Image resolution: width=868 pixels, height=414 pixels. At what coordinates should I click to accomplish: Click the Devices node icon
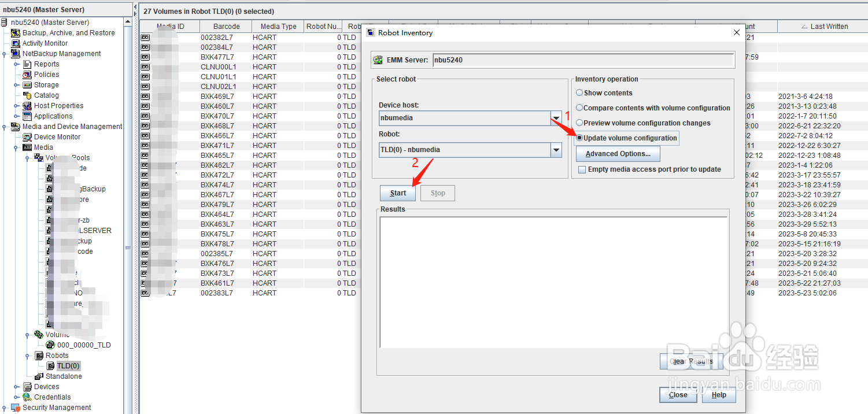pyautogui.click(x=27, y=387)
